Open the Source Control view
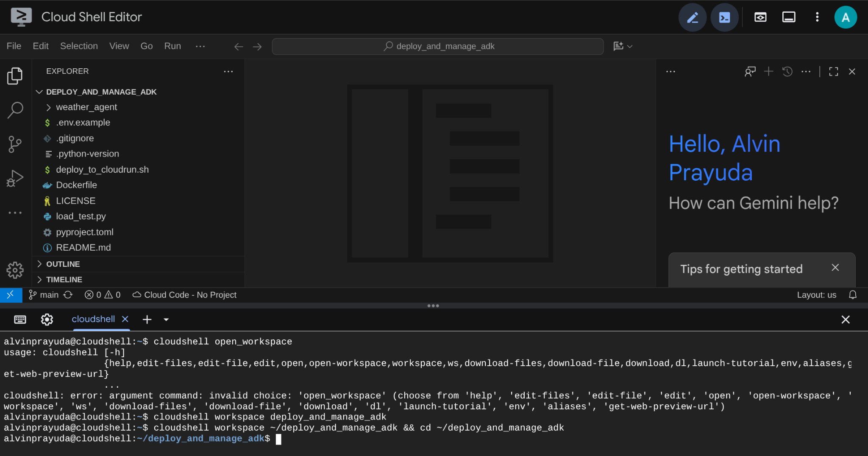Screen dimensions: 868x456 (x=15, y=144)
